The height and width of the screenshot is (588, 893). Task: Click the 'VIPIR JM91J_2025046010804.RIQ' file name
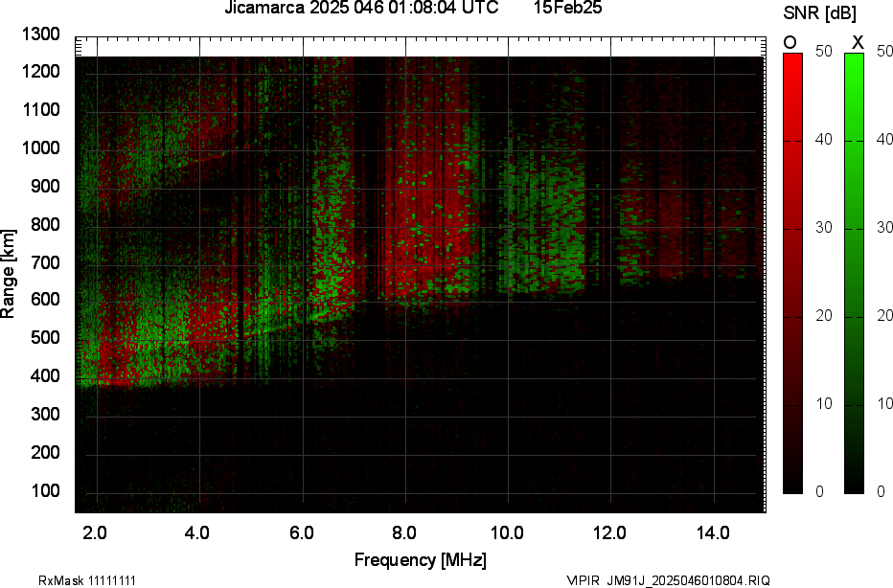669,580
